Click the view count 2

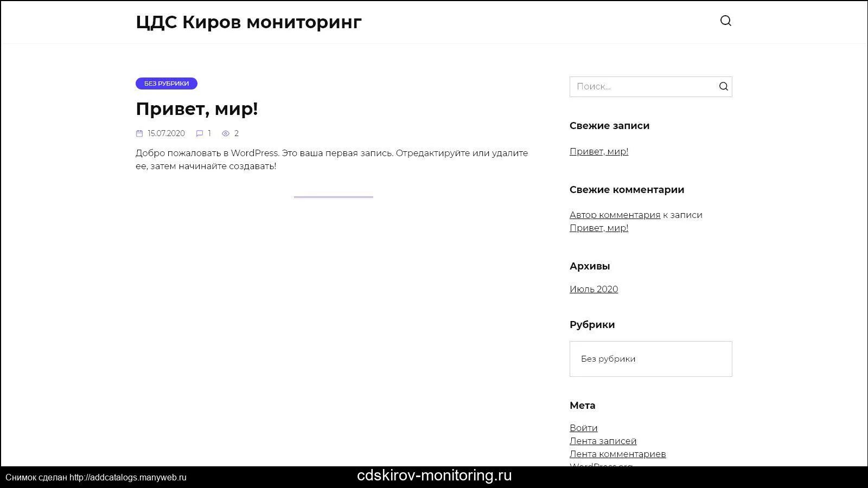point(237,133)
